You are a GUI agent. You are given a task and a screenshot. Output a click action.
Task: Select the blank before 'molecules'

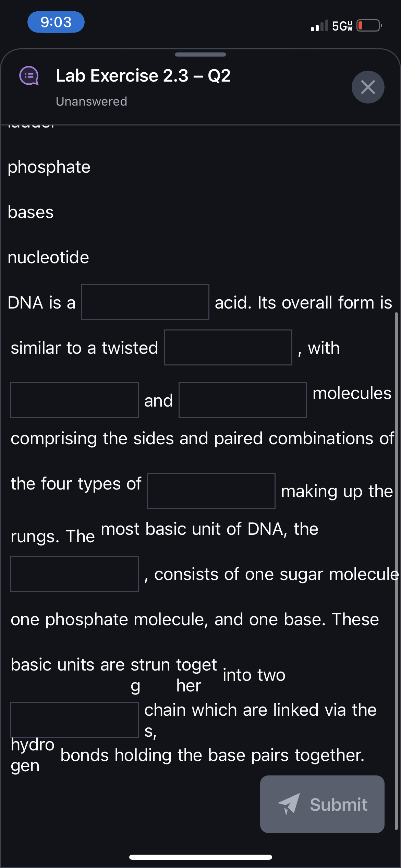pos(243,400)
